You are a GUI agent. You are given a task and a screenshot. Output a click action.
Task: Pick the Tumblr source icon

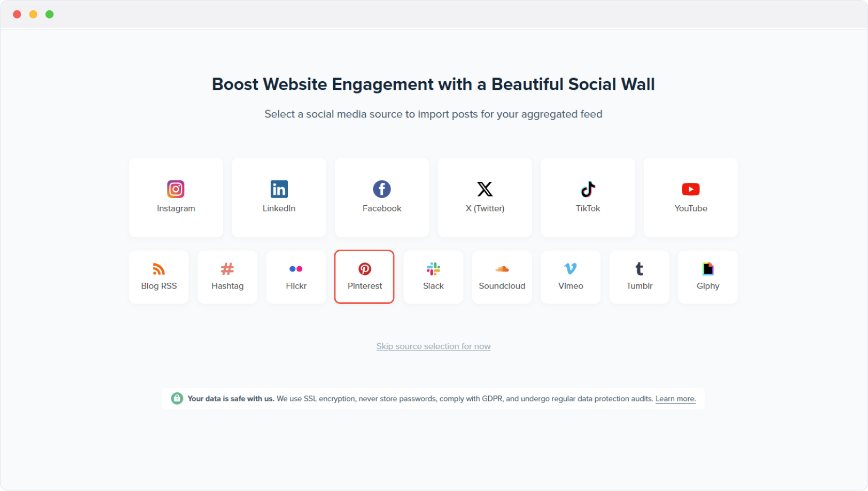(639, 269)
